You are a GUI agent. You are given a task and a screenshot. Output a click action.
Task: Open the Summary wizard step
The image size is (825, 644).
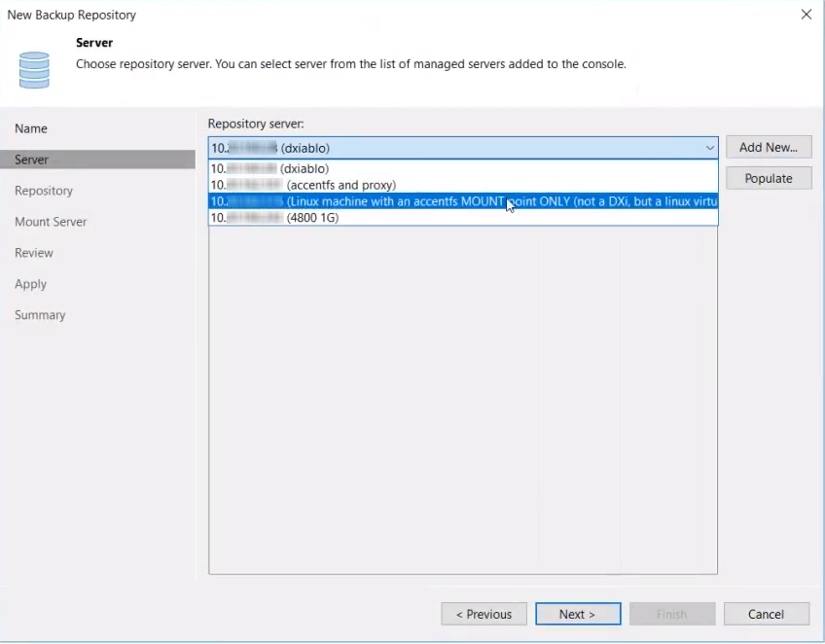coord(40,315)
